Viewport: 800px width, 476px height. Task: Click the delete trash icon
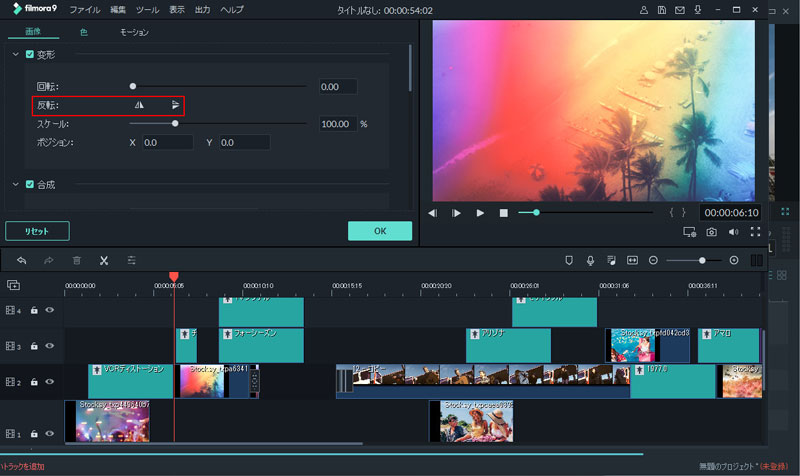77,261
